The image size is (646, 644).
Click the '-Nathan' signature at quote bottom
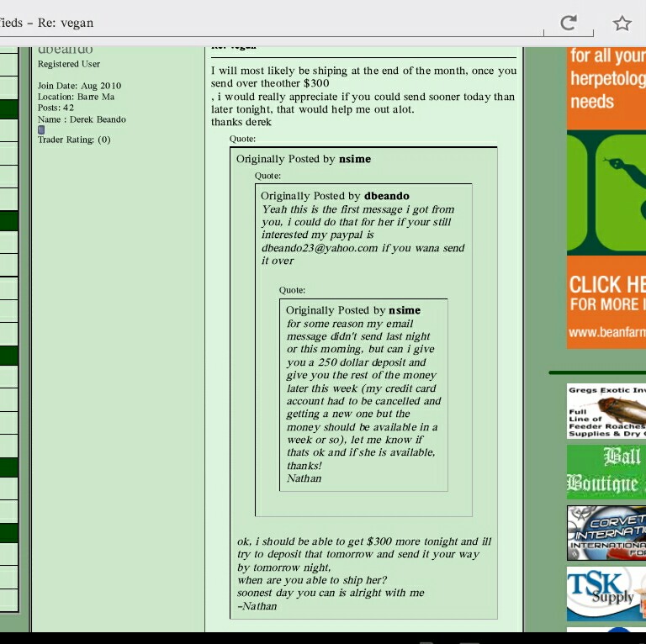point(257,606)
